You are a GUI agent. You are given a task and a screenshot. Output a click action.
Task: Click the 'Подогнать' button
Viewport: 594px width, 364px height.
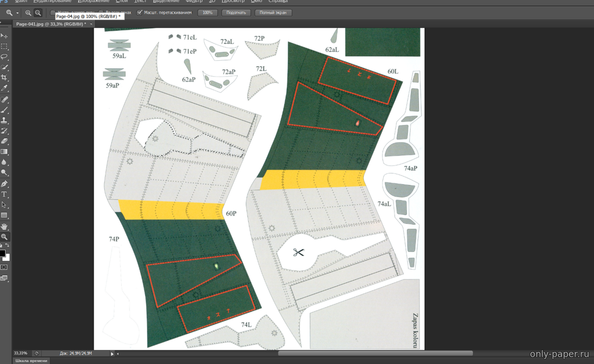click(x=236, y=13)
